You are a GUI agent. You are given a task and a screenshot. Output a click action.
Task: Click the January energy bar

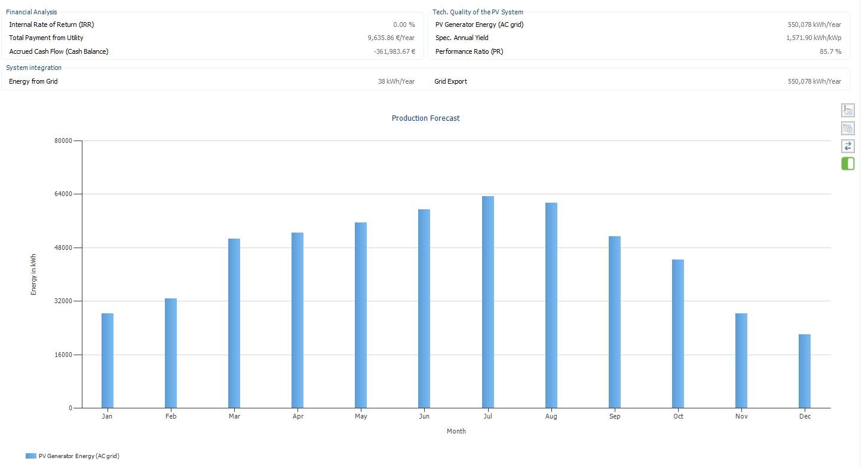coord(108,361)
